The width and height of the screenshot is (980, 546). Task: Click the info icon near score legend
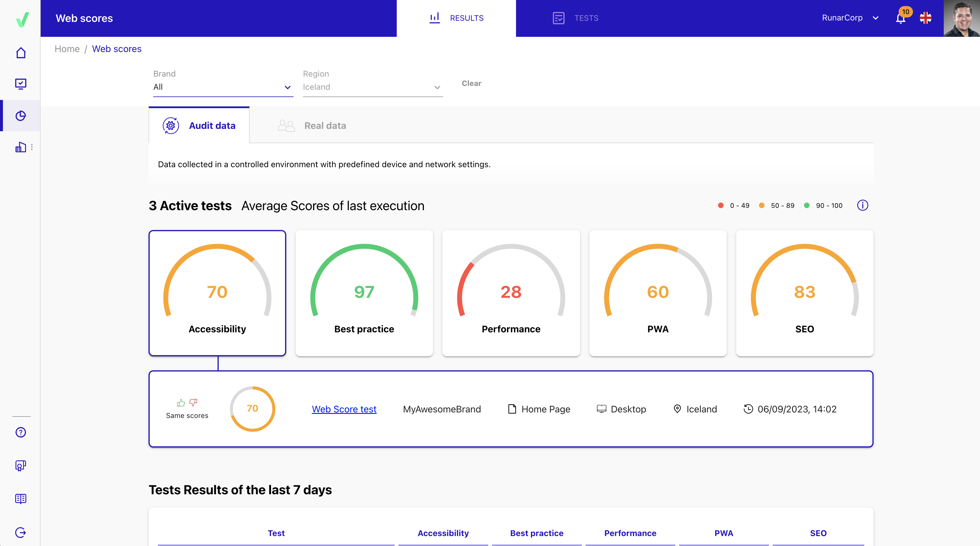(862, 205)
